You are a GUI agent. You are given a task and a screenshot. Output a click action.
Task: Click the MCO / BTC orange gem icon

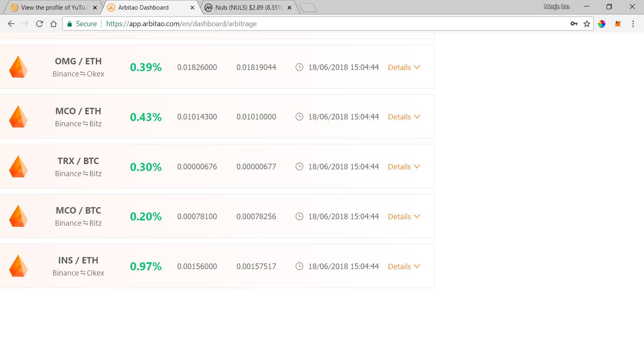[x=18, y=216]
